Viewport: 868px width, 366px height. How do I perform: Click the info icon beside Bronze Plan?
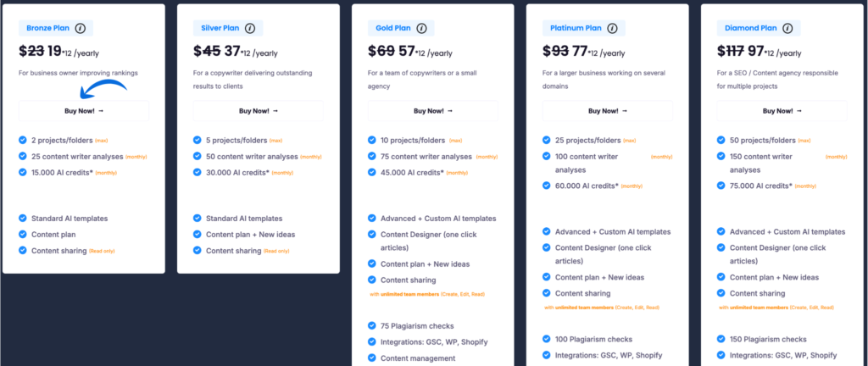point(81,28)
